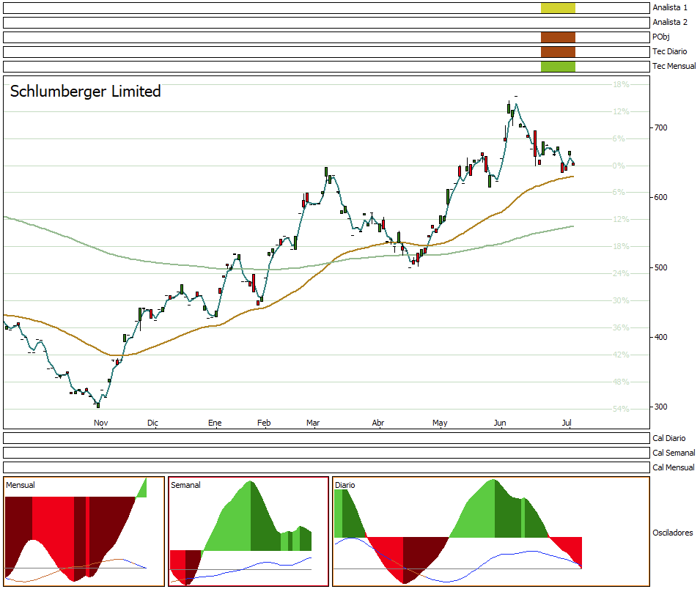Click the 600 price axis label
Screen dimensions: 700x589
(660, 198)
